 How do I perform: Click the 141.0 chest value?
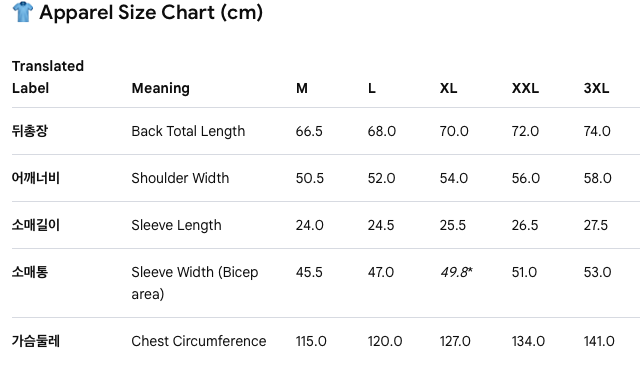tap(599, 341)
